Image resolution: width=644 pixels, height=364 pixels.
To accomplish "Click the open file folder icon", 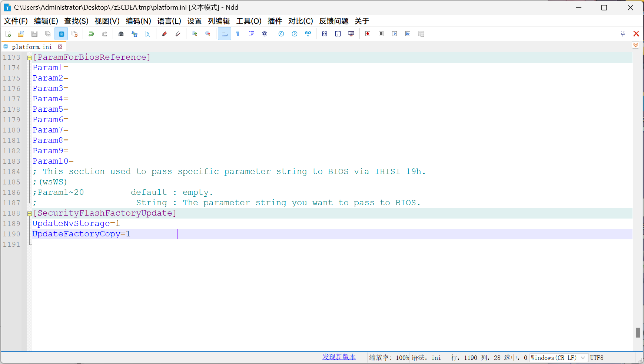I will coord(21,34).
